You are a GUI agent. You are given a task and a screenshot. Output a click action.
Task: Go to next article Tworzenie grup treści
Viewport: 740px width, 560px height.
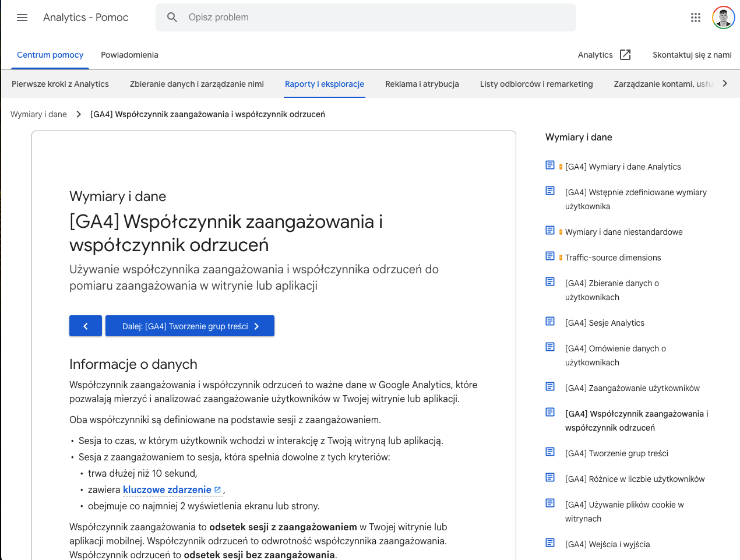coord(190,326)
